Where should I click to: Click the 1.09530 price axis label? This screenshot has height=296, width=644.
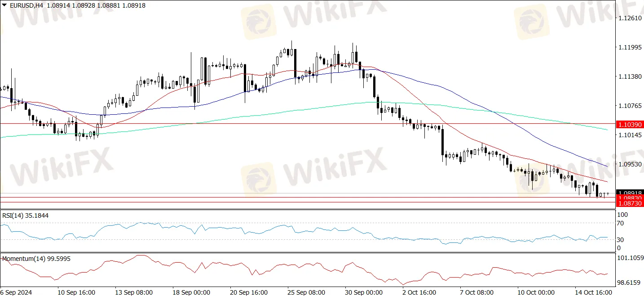click(x=630, y=164)
